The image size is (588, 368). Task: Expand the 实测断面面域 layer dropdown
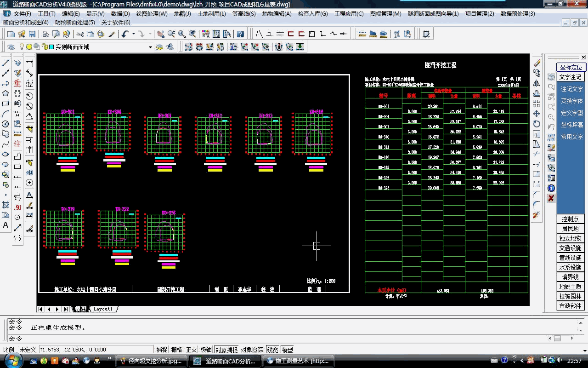coord(150,47)
